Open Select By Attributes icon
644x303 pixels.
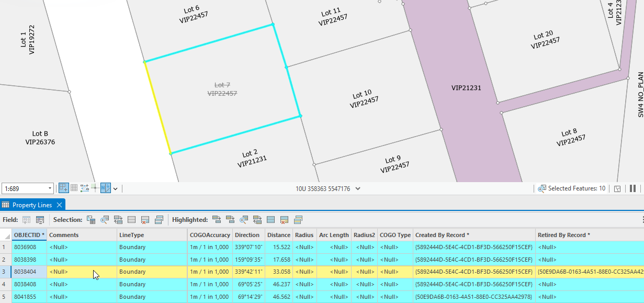pos(91,220)
